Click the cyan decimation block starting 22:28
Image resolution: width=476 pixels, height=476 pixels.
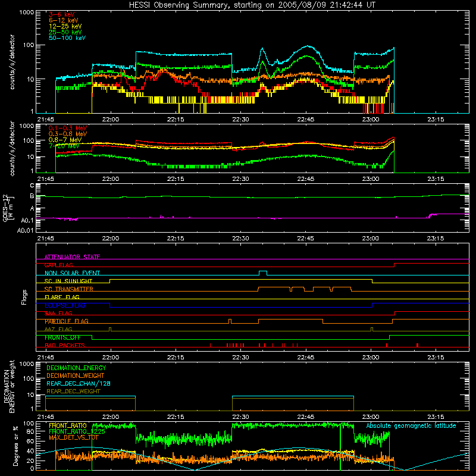(x=293, y=396)
